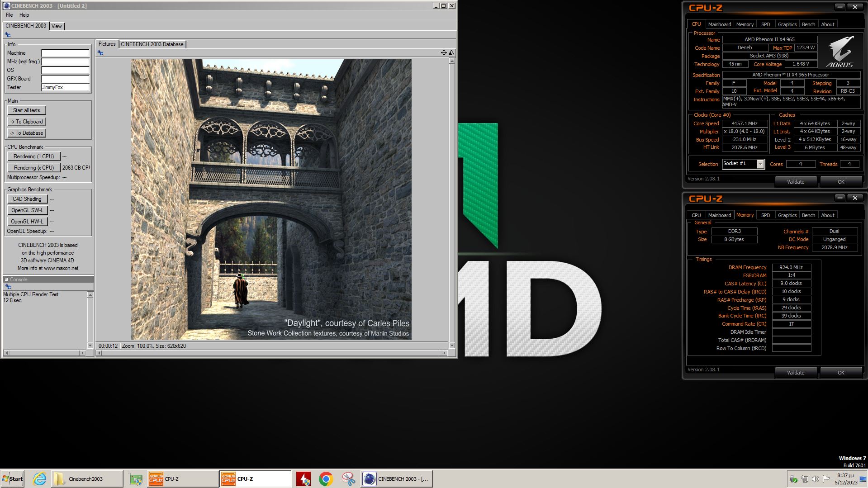This screenshot has width=868, height=488.
Task: Click the map-like taskbar icon after Cinebench2003
Action: point(136,479)
